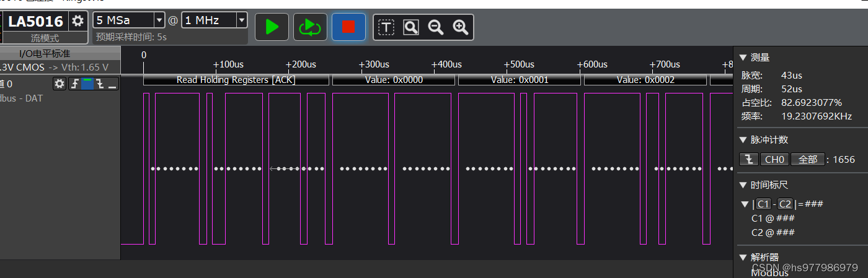Set low level trigger on channel 0
The image size is (868, 278).
112,84
